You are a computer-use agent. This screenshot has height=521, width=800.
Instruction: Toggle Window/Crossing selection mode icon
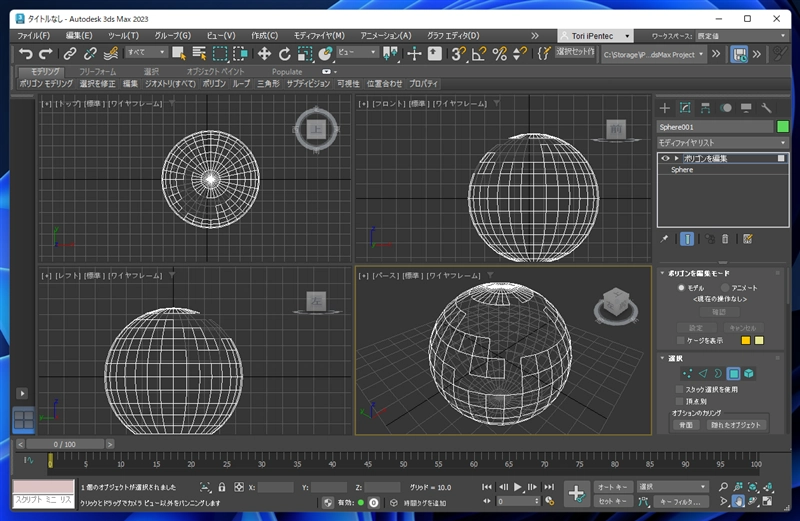click(x=240, y=53)
